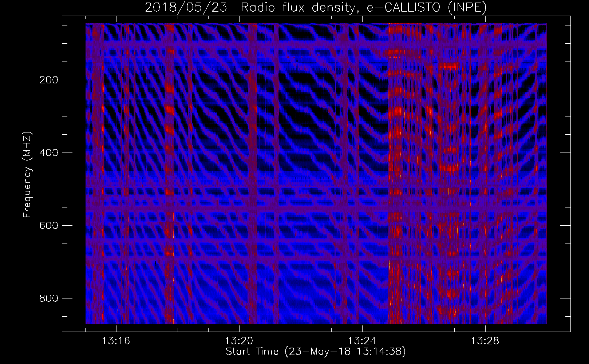The image size is (589, 364).
Task: Select the 'e-CALLISTO (INPE)' title text
Action: point(427,8)
